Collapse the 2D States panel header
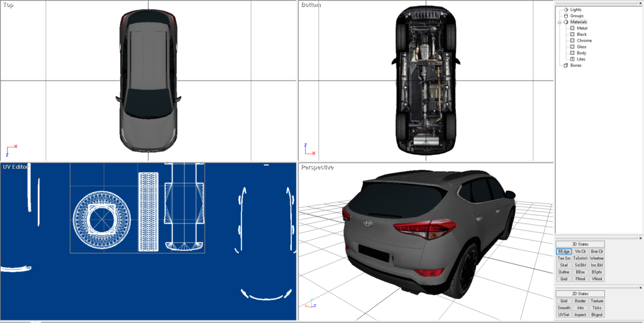Screen dimensions: 644x323 (x=580, y=293)
